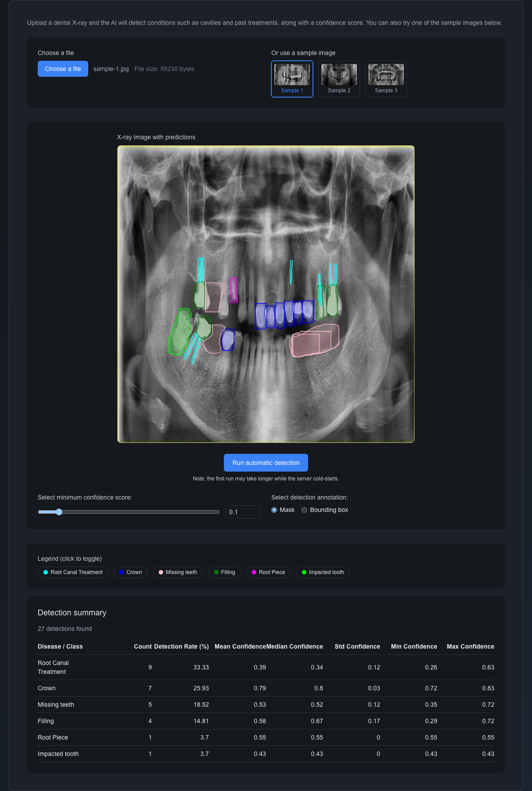The width and height of the screenshot is (532, 791).
Task: Click the Std Confidence column header
Action: 357,646
